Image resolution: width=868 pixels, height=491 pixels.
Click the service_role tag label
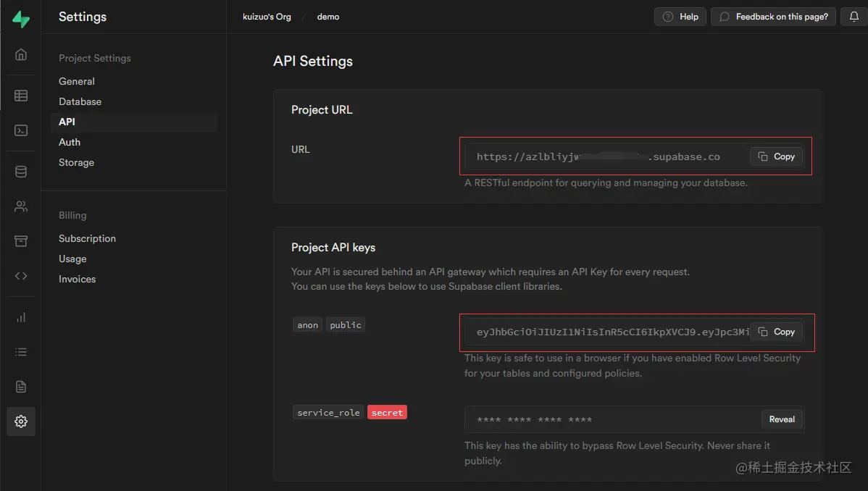click(328, 412)
